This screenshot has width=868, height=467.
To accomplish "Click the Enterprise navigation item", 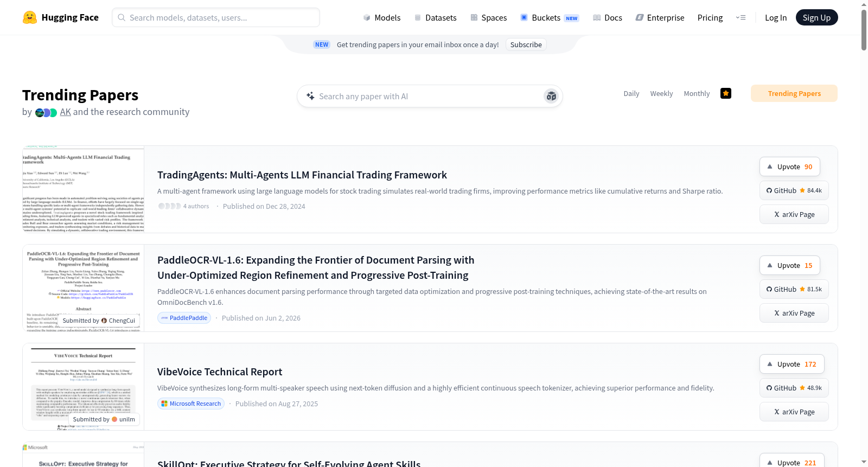I will [660, 17].
